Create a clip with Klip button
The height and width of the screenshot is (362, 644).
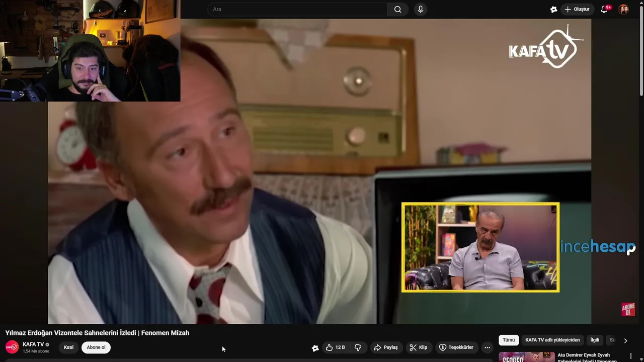pyautogui.click(x=419, y=347)
